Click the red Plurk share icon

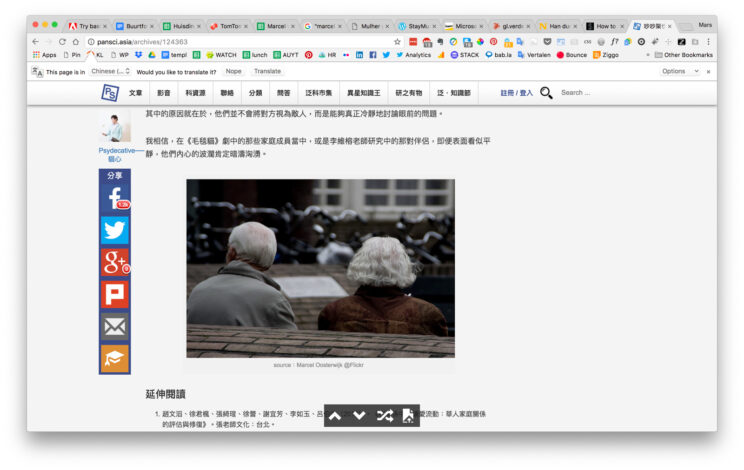coord(114,294)
